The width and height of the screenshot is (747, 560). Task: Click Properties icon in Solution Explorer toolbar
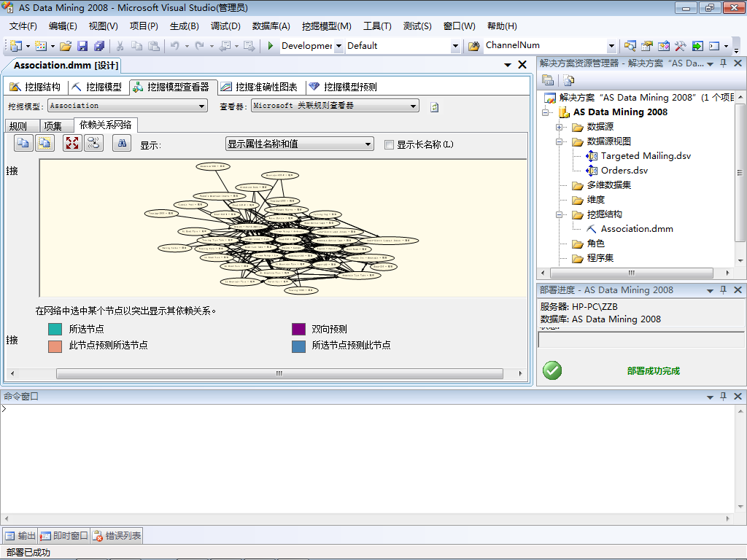pos(548,80)
